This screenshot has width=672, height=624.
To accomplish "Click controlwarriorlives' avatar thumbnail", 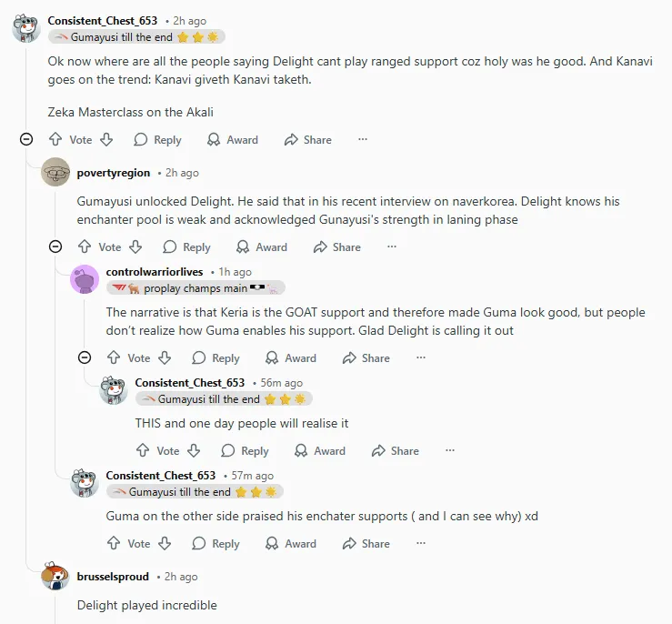I will (85, 279).
